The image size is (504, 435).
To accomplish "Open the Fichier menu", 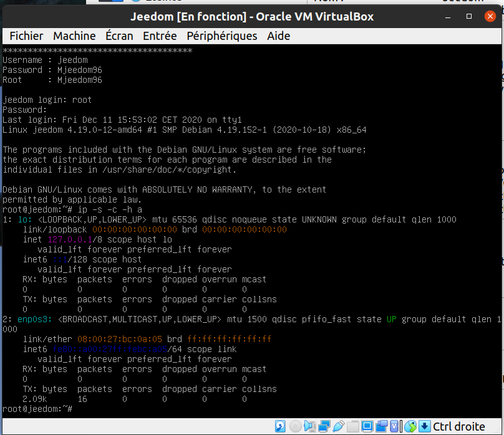I will (x=26, y=36).
